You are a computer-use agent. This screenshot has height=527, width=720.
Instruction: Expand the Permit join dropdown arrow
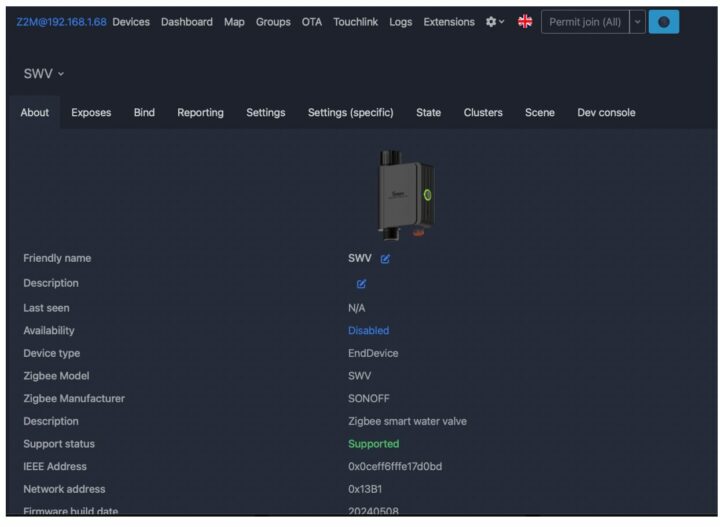(x=637, y=22)
